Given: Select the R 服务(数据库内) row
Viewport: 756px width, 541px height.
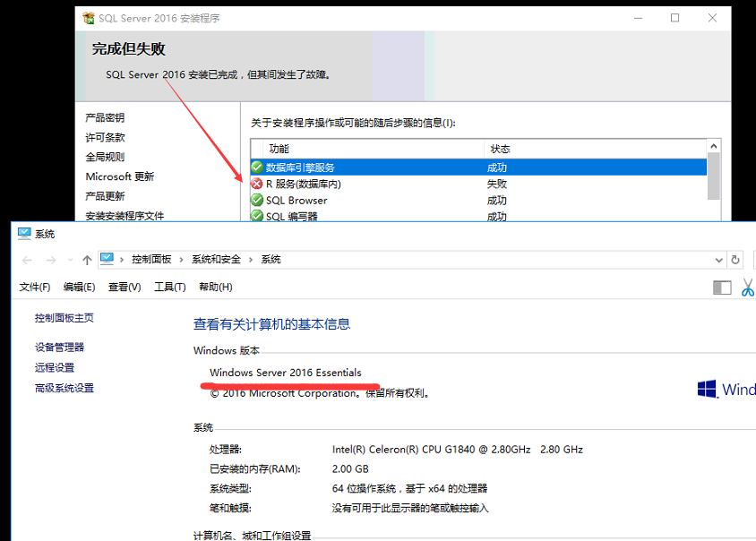Looking at the screenshot, I should click(x=478, y=184).
